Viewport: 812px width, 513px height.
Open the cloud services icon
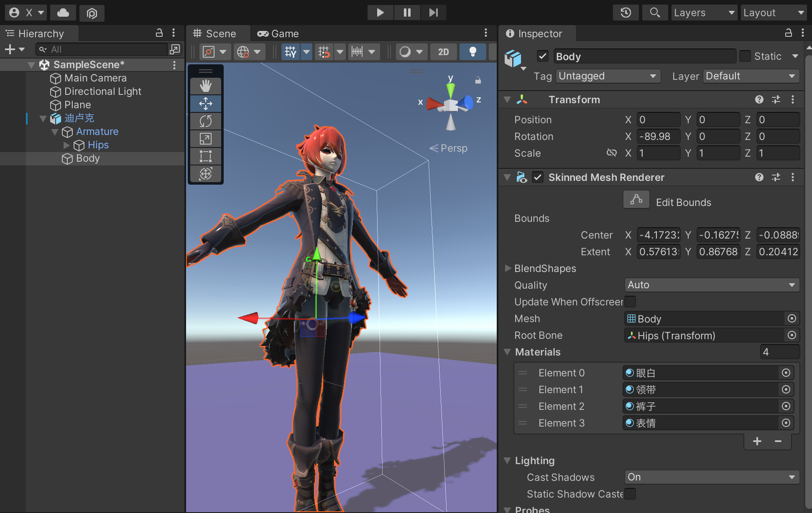63,13
